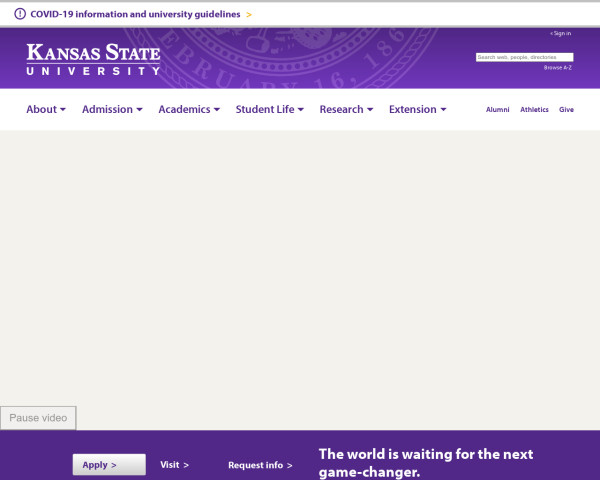Open the Visit link

click(174, 465)
